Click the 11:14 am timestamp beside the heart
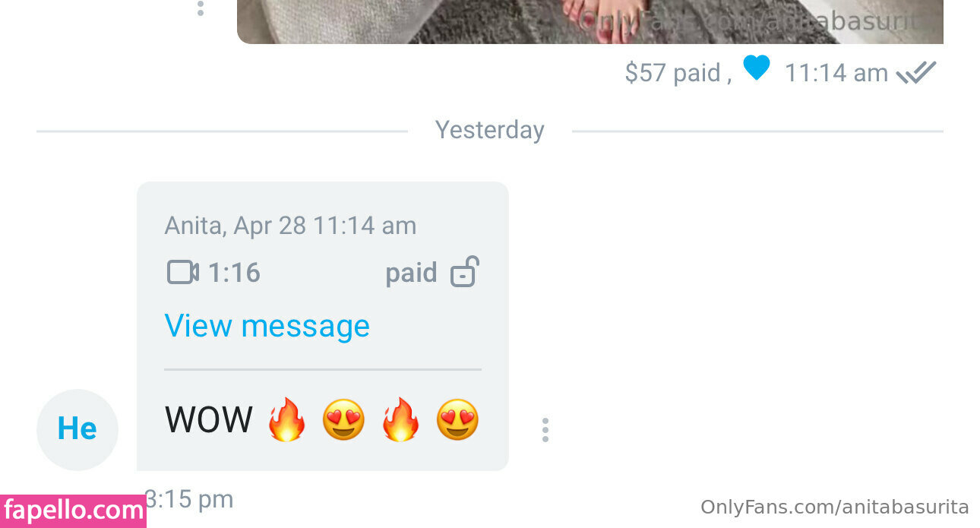Image resolution: width=980 pixels, height=528 pixels. tap(836, 73)
